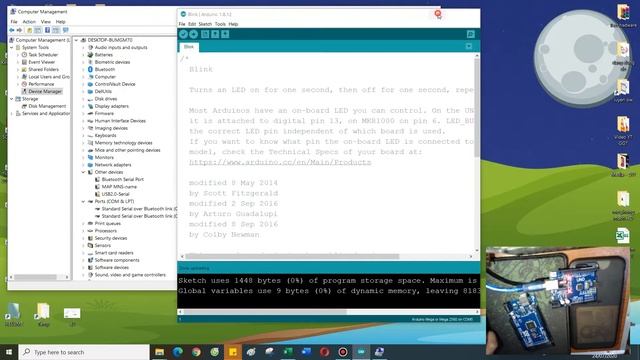The width and height of the screenshot is (640, 360).
Task: Click the webcam preview of Arduino boards
Action: click(x=558, y=300)
